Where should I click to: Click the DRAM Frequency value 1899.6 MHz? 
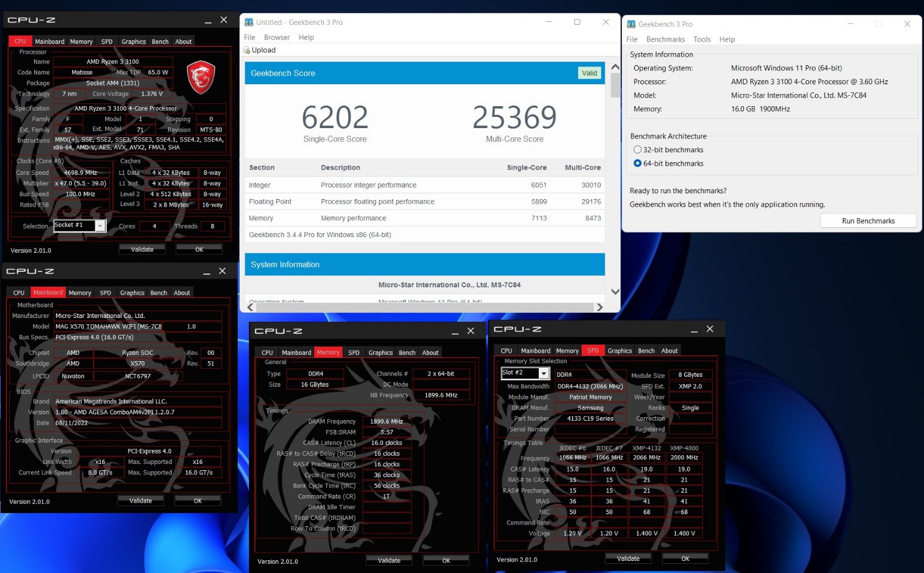click(x=386, y=422)
